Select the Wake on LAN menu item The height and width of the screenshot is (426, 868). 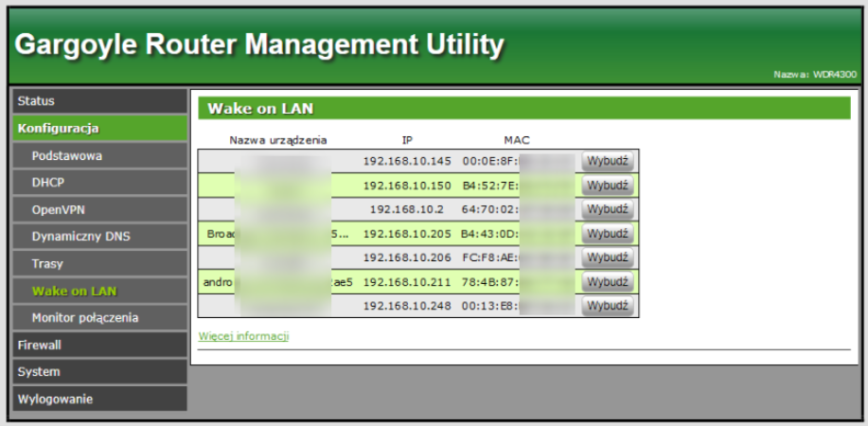tap(97, 291)
